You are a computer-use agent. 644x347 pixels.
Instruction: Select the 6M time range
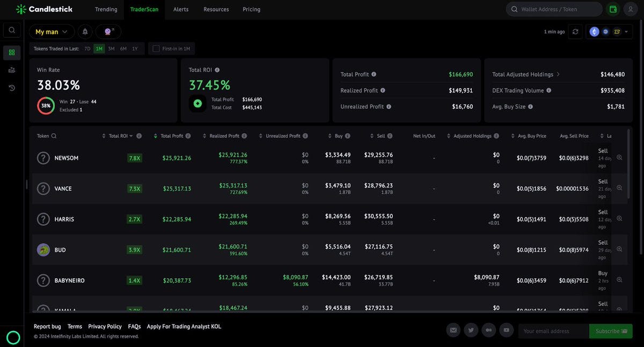tap(123, 49)
